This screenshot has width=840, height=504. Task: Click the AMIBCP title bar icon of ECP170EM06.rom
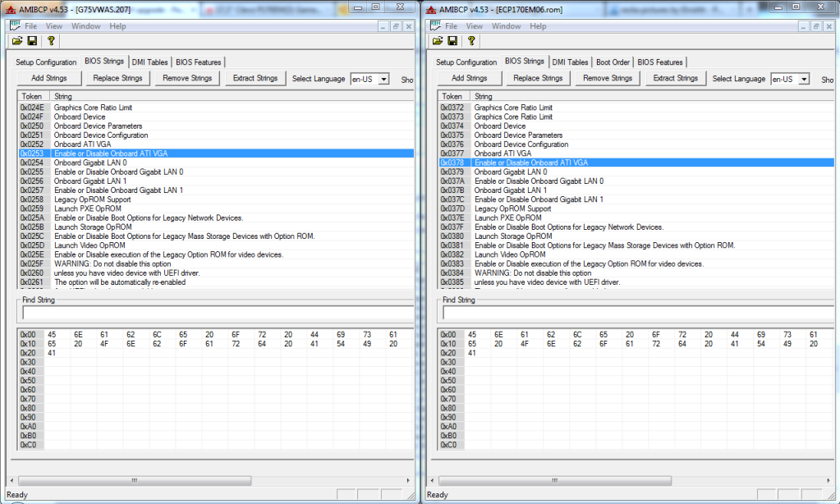point(431,10)
